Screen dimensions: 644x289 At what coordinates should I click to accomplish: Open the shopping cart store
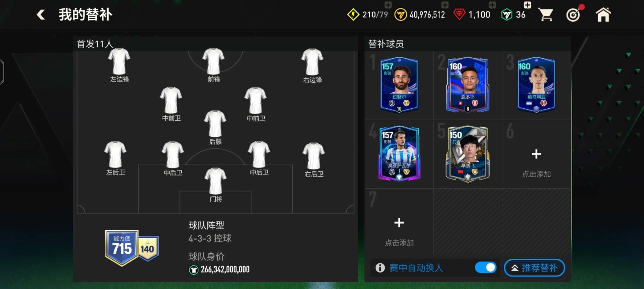tap(546, 14)
